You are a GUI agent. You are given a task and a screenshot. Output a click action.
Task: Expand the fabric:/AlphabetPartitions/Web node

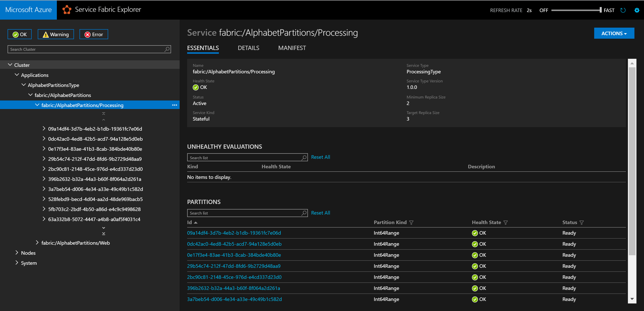(36, 243)
